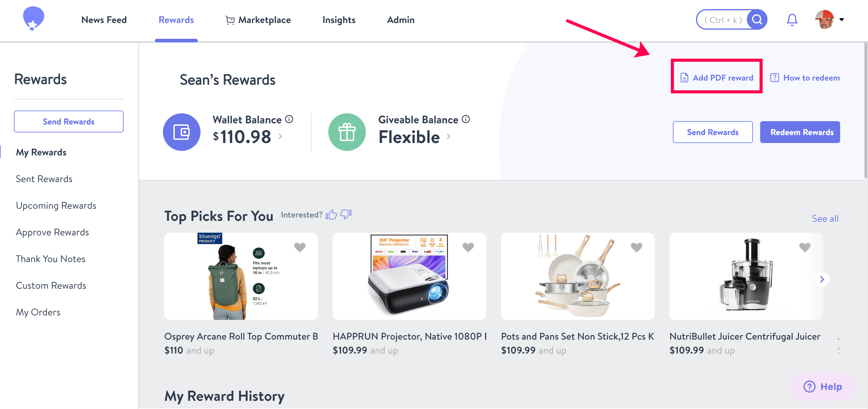Click the green gift icon
868x409 pixels.
(x=347, y=132)
